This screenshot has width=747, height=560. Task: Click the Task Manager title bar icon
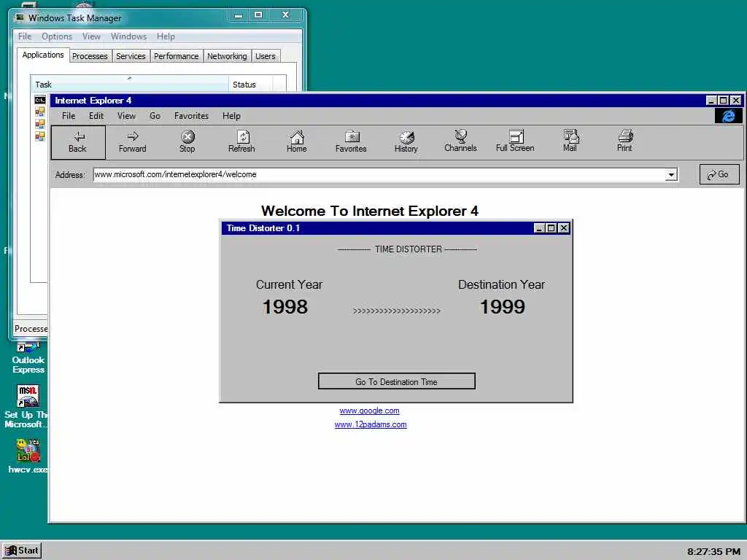[x=20, y=17]
